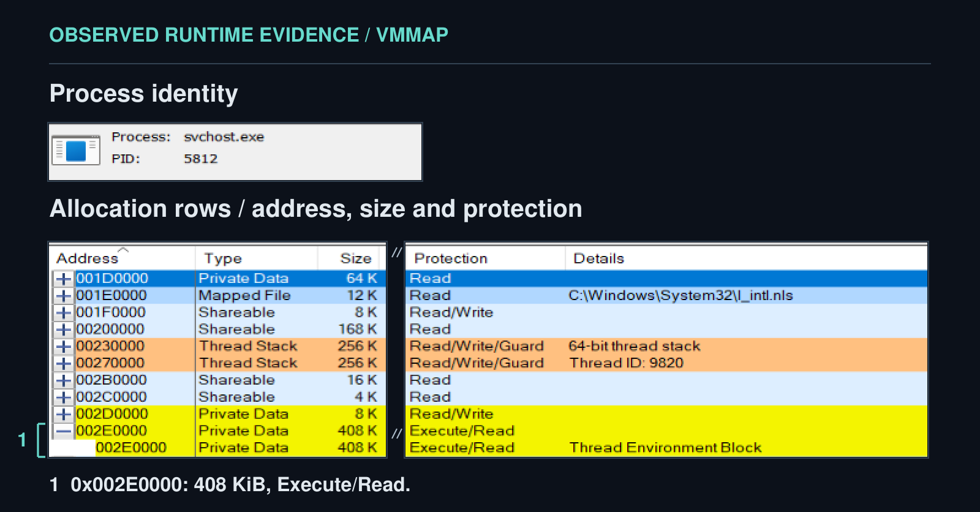Click Read/Write protection of row 002D0000
The image size is (980, 512).
pyautogui.click(x=451, y=414)
